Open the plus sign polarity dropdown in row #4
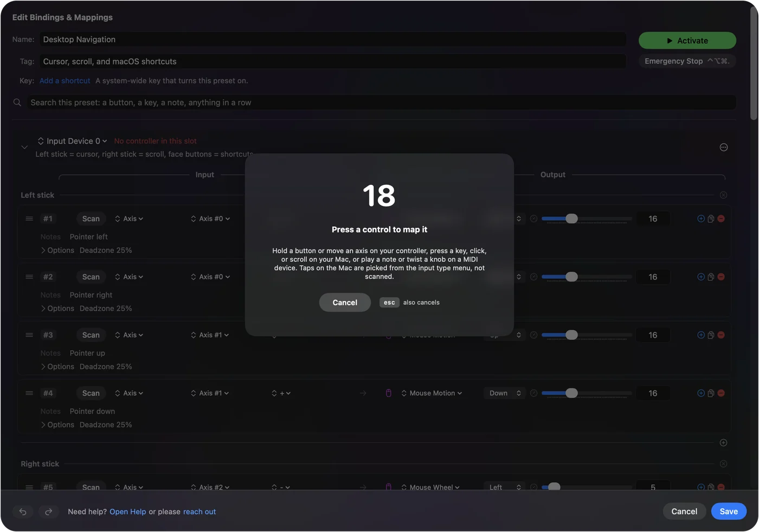Viewport: 759px width, 532px height. 281,393
